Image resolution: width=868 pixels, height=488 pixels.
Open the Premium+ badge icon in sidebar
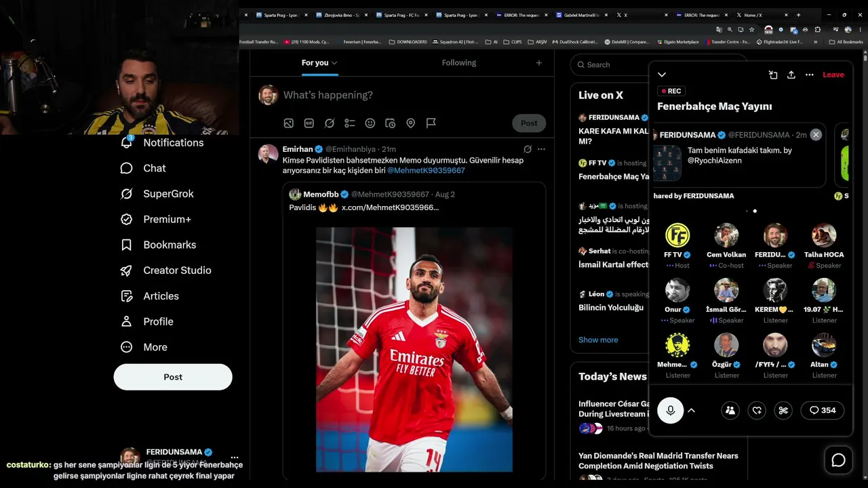click(126, 220)
